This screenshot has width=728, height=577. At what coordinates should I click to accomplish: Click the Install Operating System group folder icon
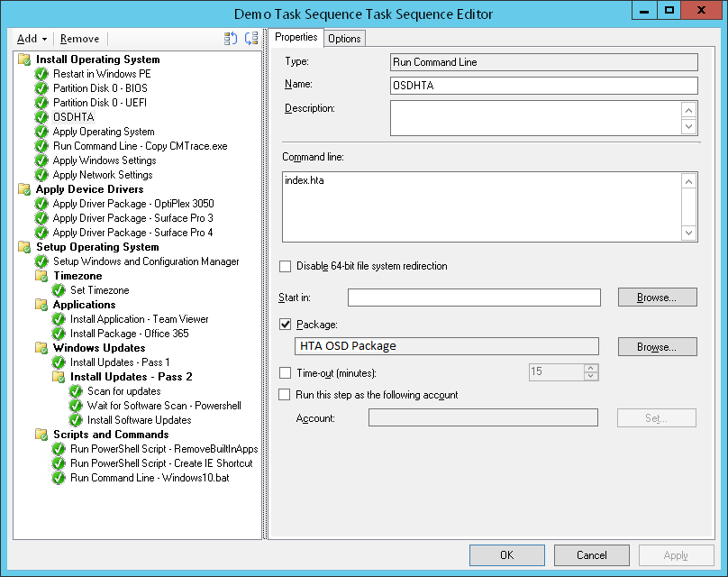(24, 60)
